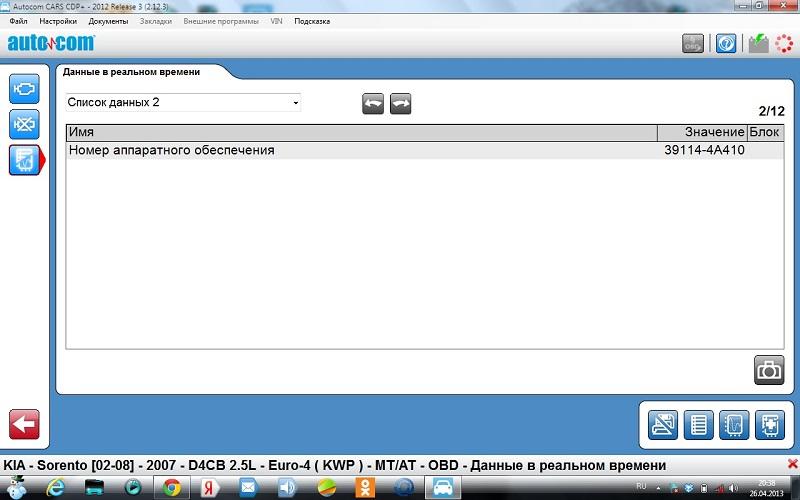The width and height of the screenshot is (800, 500).
Task: Select Данные в реальном времени tab
Action: coord(131,72)
